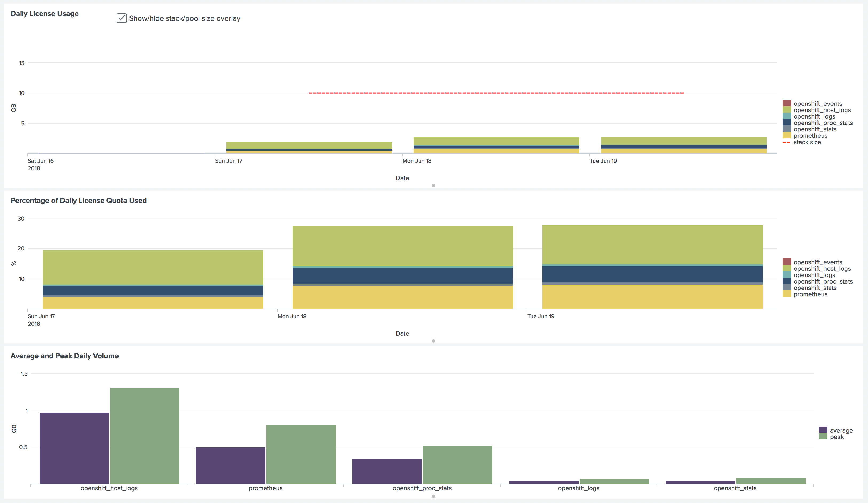Select Mon Jun 18 openshift_proc_stats segment in percentage chart

tap(403, 276)
